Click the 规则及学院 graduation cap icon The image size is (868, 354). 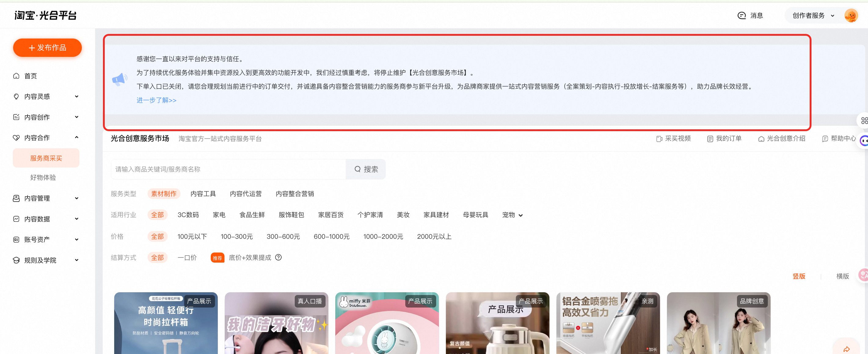coord(16,260)
